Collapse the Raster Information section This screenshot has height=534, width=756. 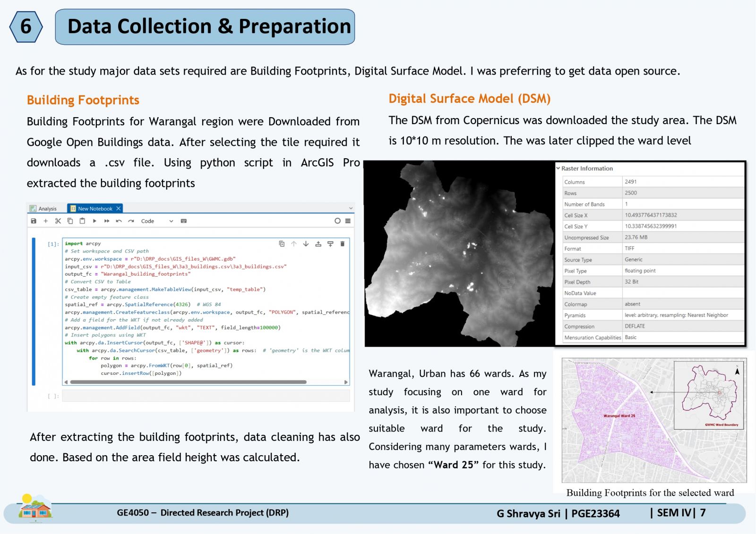coord(558,168)
